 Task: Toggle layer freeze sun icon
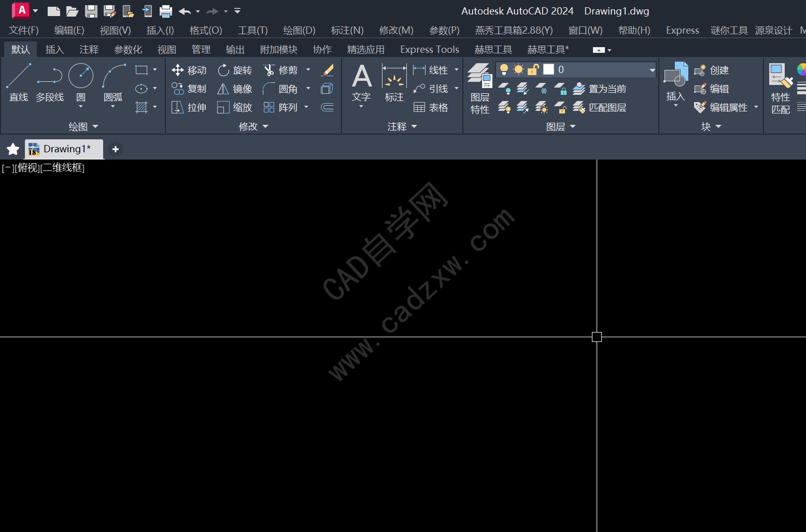519,69
